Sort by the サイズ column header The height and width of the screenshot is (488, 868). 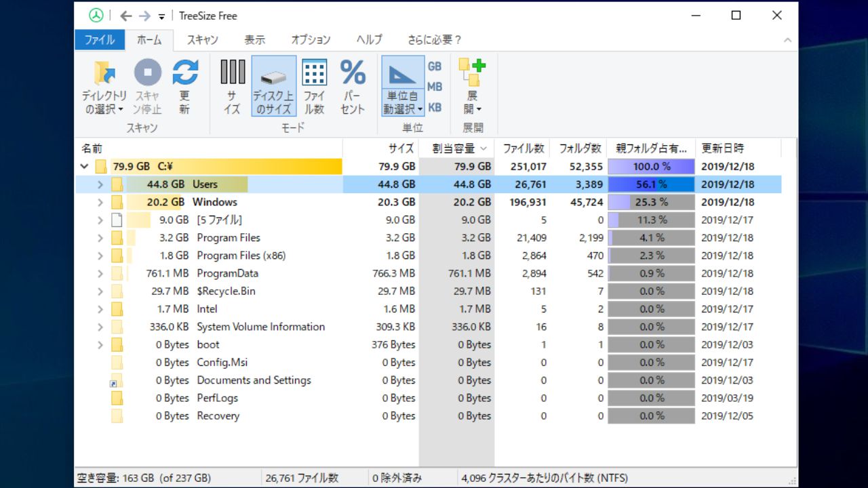click(x=381, y=148)
